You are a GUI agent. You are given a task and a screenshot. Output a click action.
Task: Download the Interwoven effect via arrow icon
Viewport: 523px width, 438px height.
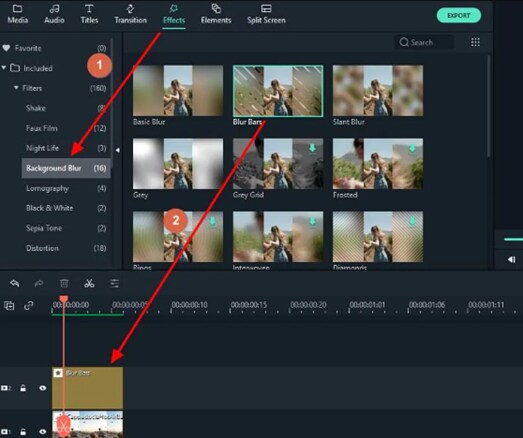pyautogui.click(x=312, y=222)
